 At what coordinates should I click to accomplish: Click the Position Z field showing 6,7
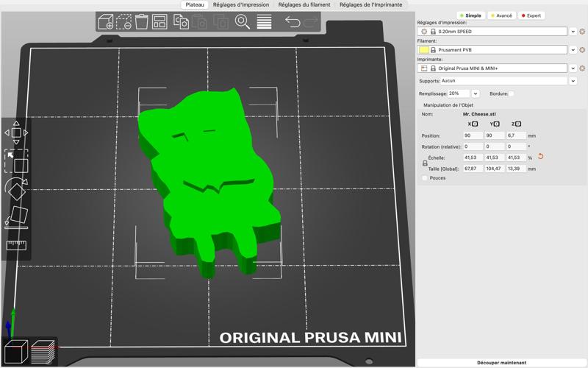(x=517, y=135)
